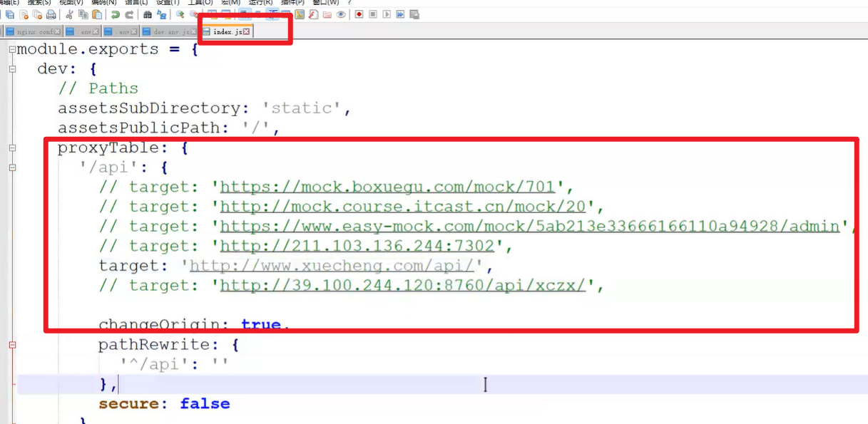This screenshot has width=868, height=424.
Task: Click the Run Macro Multiple Times icon
Action: coord(400,14)
